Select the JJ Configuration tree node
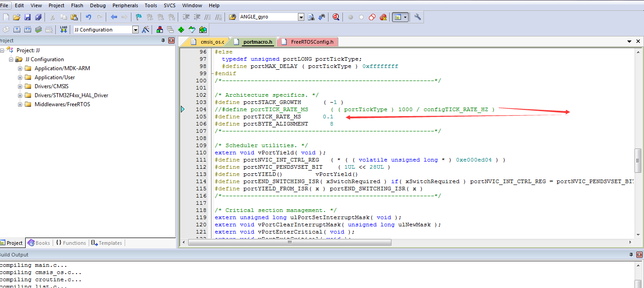 [44, 59]
